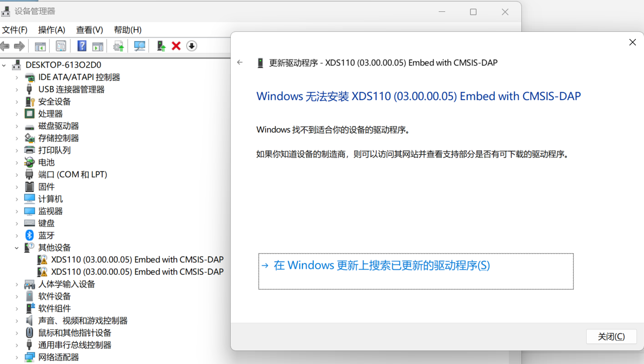Click the printer icon next to 打印队列
644x364 pixels.
point(30,150)
